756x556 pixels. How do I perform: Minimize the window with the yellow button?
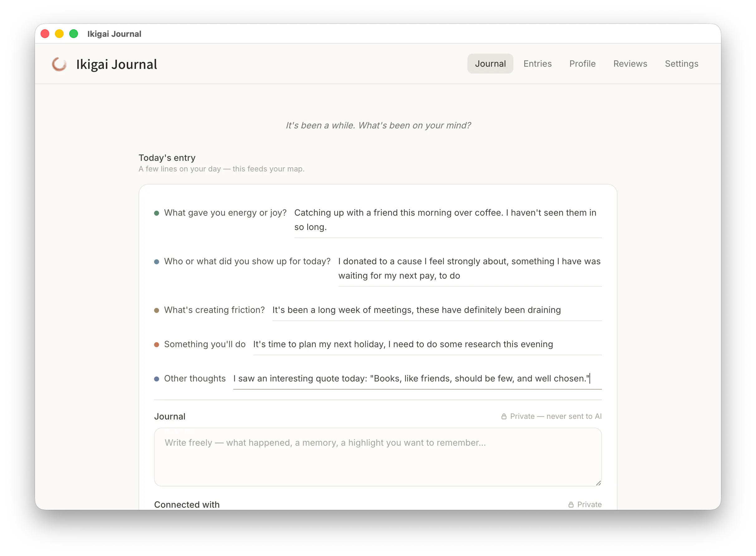pyautogui.click(x=59, y=34)
